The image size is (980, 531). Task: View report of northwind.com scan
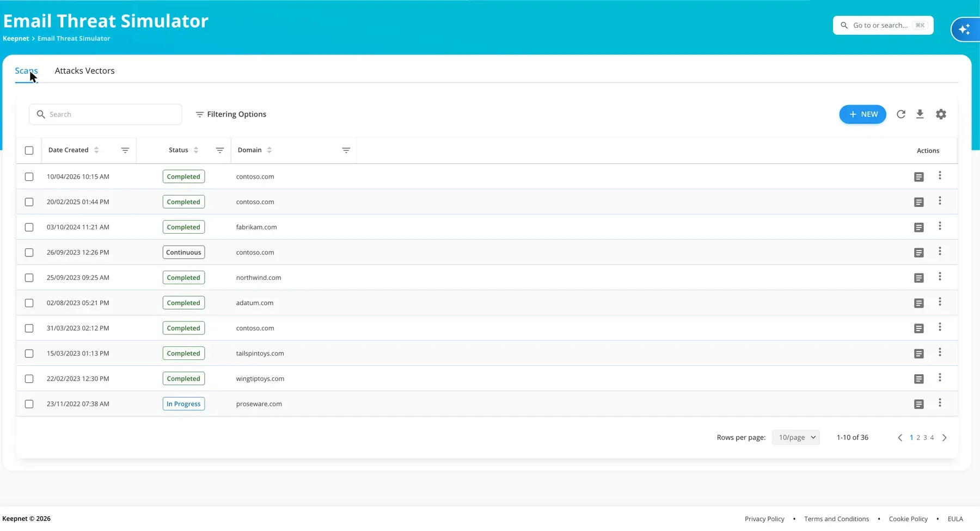pyautogui.click(x=919, y=278)
